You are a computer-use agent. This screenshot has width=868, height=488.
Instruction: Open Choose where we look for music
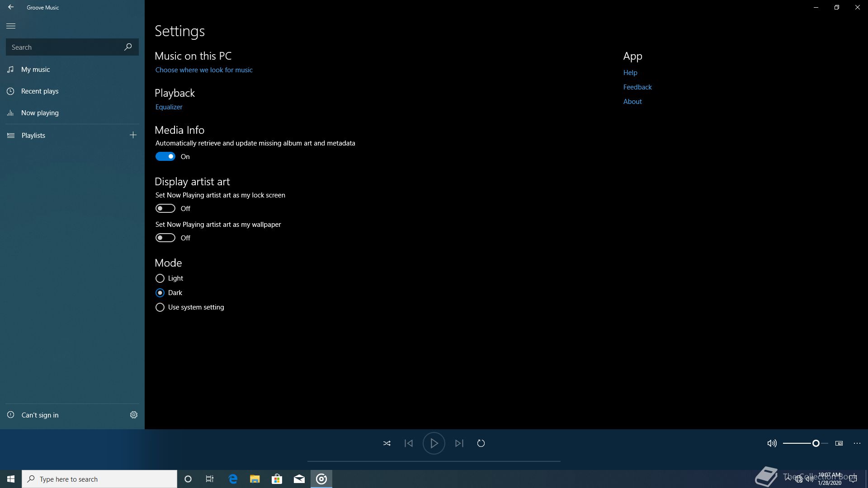click(x=204, y=70)
